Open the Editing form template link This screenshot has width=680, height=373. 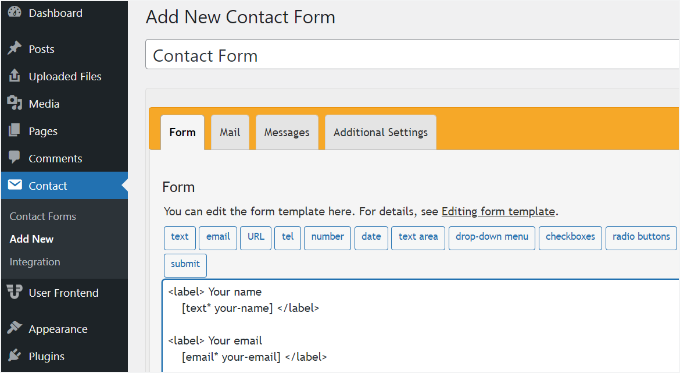pyautogui.click(x=498, y=211)
